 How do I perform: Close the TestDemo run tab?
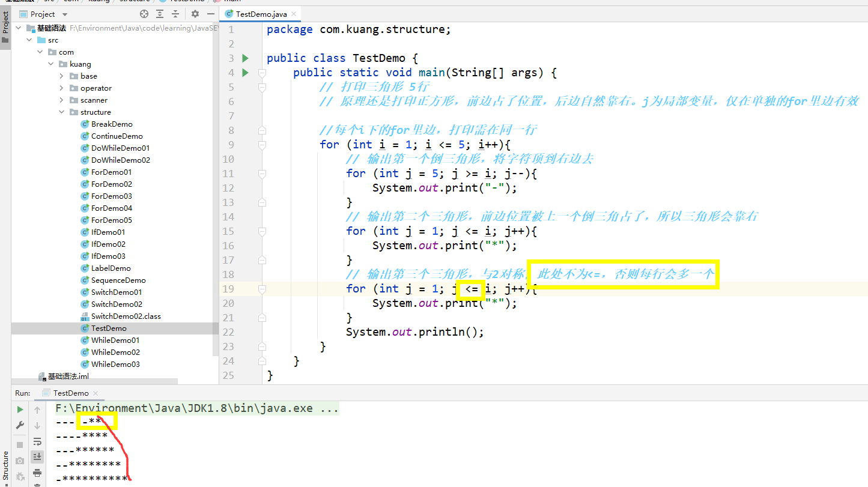point(96,393)
